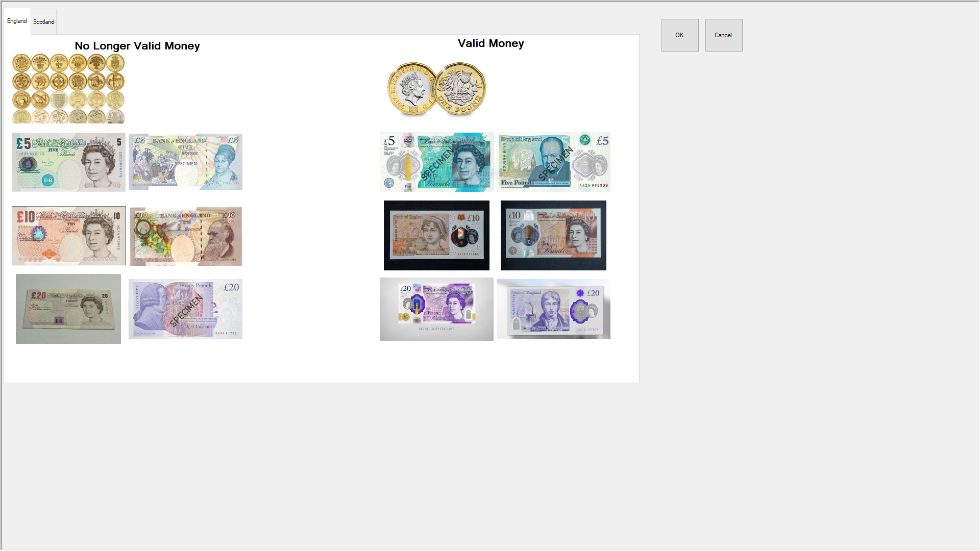Click the polymer £20 Queen side note
980x551 pixels.
(x=436, y=309)
